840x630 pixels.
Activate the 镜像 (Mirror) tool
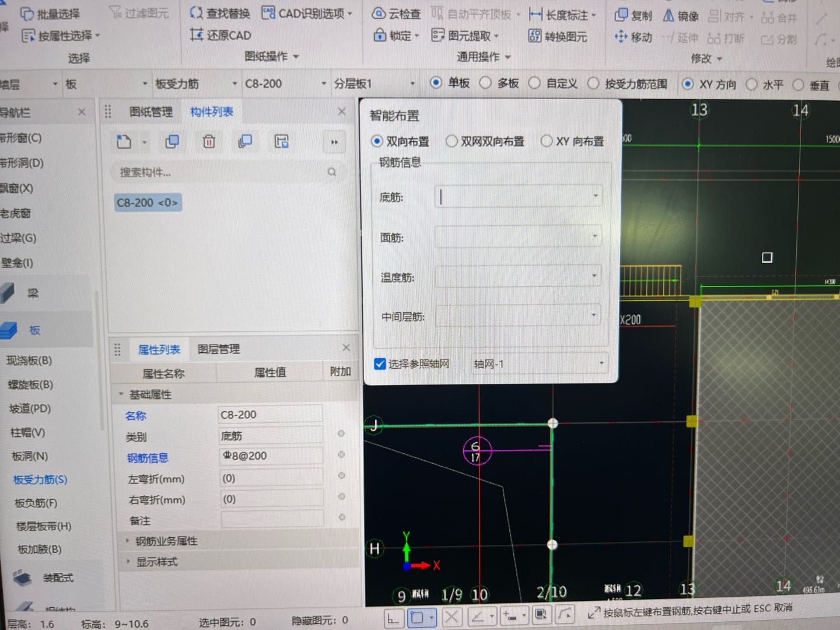coord(681,16)
